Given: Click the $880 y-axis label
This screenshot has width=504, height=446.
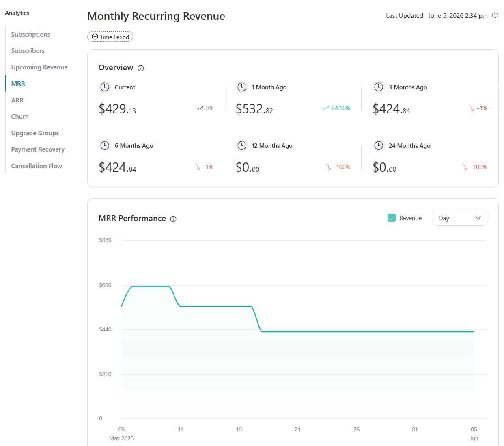Looking at the screenshot, I should coord(105,240).
